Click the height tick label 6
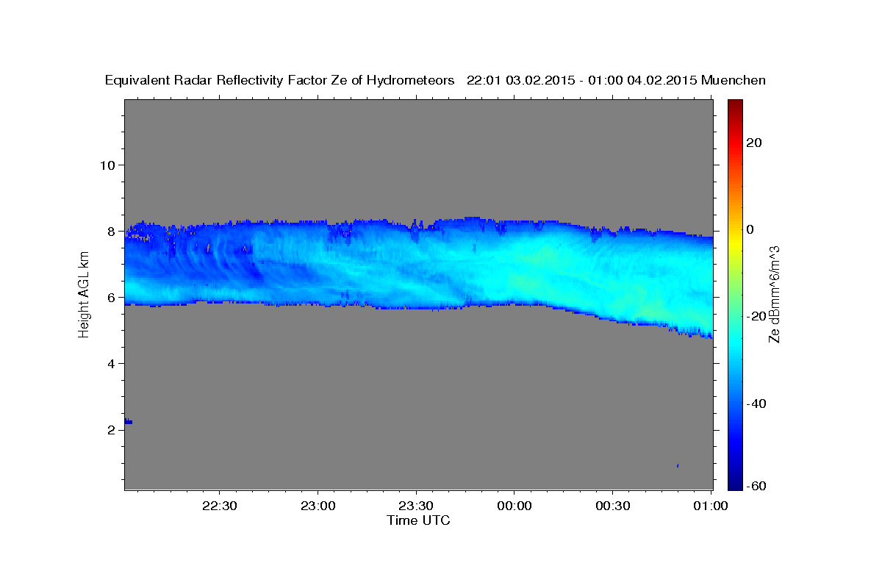 pos(110,297)
